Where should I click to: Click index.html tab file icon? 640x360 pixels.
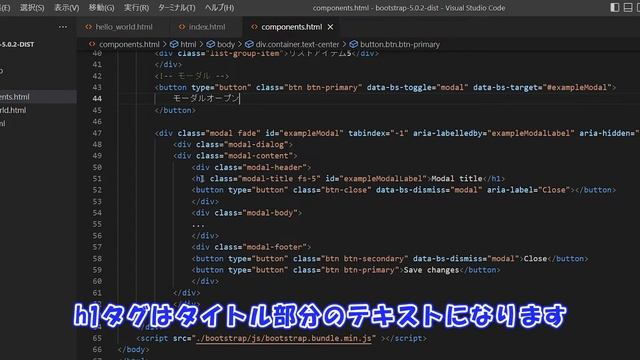(x=182, y=27)
